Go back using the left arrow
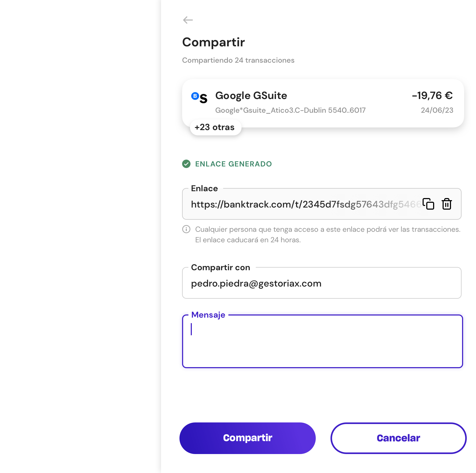Image resolution: width=476 pixels, height=473 pixels. click(x=188, y=20)
